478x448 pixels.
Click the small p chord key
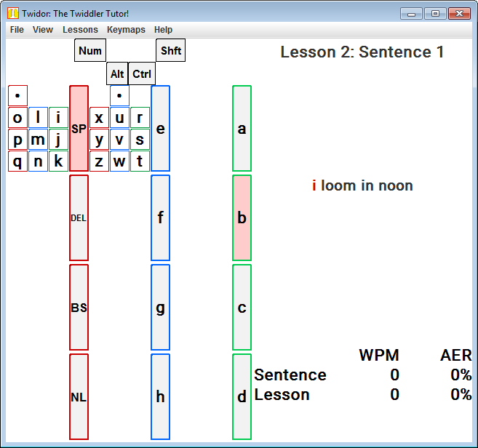point(17,140)
